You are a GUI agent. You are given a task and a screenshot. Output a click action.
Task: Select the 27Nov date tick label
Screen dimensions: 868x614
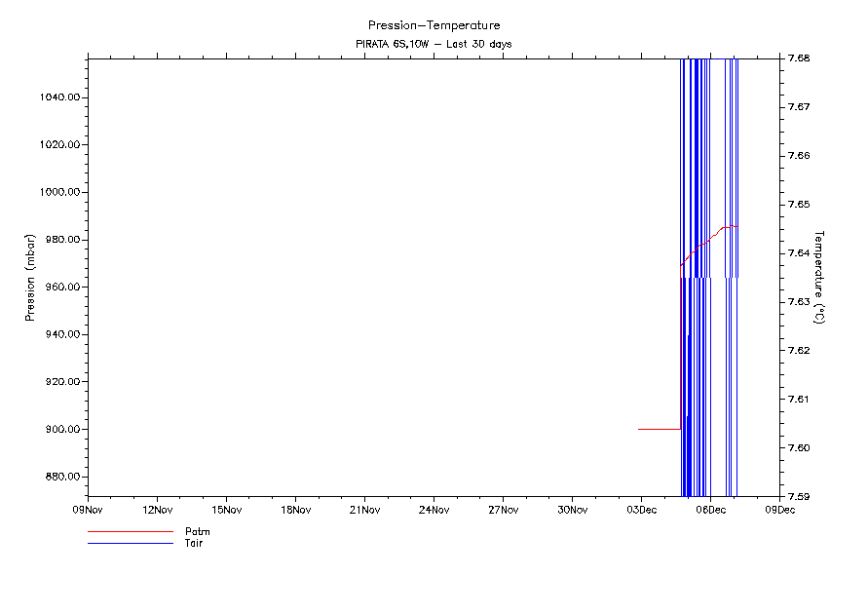[x=503, y=509]
